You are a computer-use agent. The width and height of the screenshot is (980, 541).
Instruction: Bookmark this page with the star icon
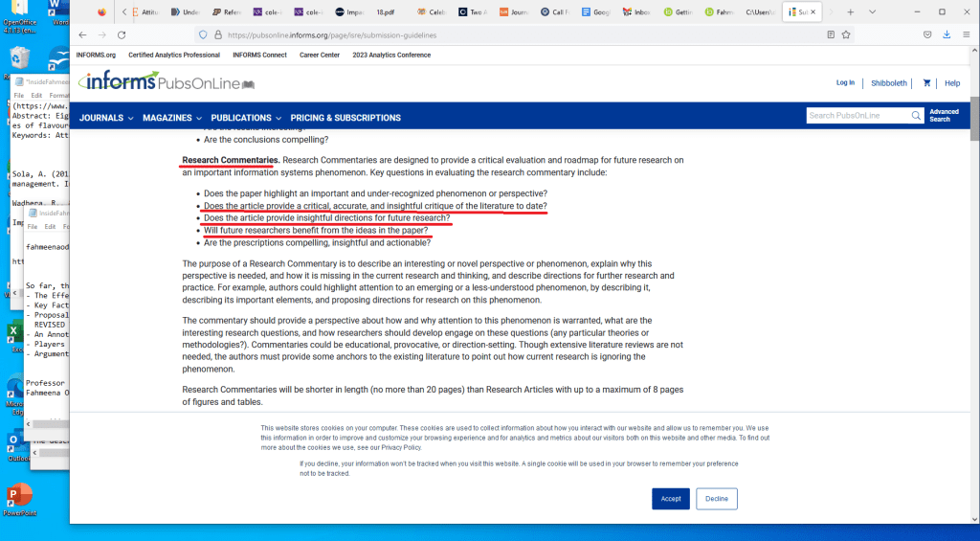coord(846,35)
